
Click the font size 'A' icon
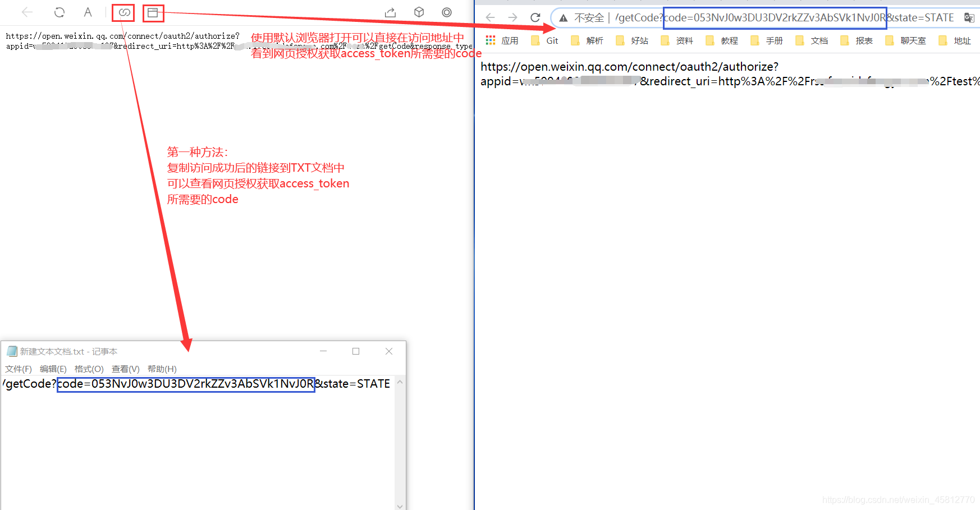(x=88, y=12)
